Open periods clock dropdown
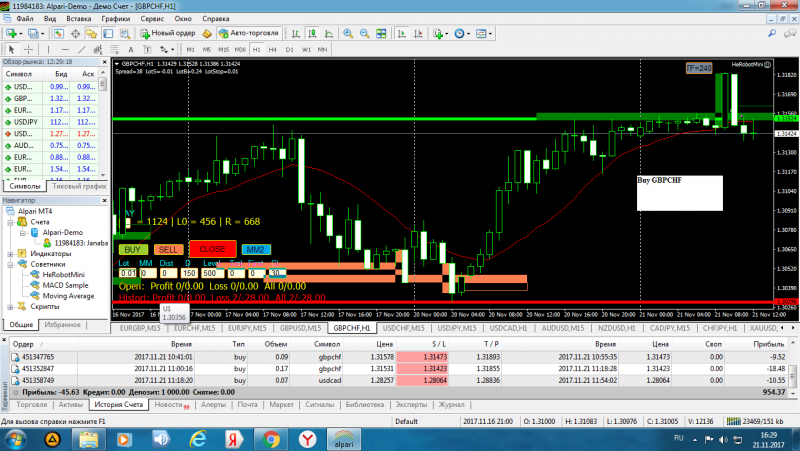This screenshot has width=800, height=451. click(x=462, y=34)
